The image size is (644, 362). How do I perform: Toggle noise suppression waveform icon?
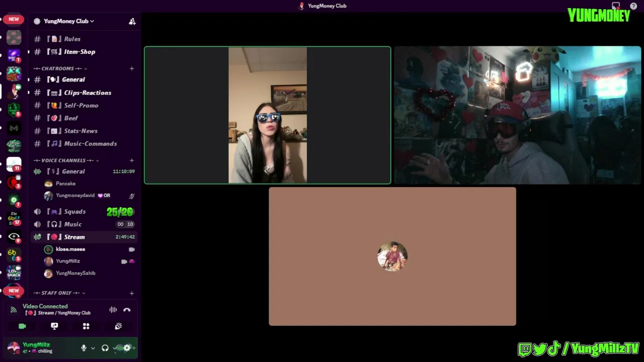click(113, 310)
